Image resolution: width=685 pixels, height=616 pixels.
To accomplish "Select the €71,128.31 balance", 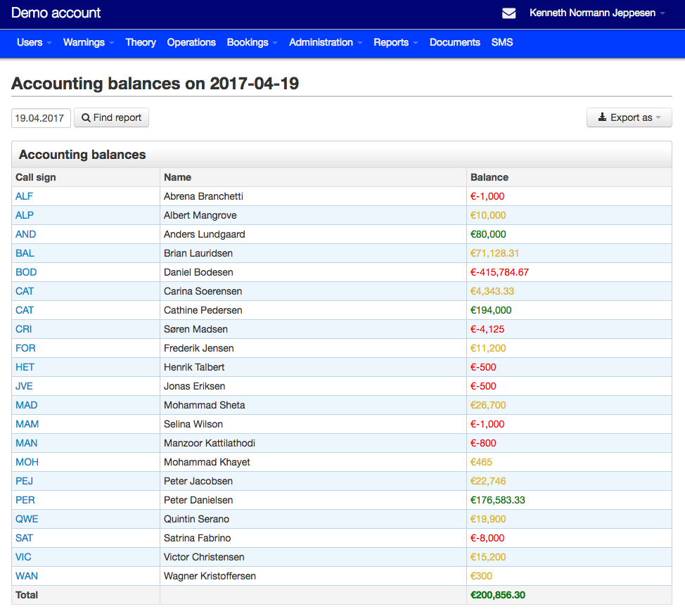I will click(x=494, y=253).
